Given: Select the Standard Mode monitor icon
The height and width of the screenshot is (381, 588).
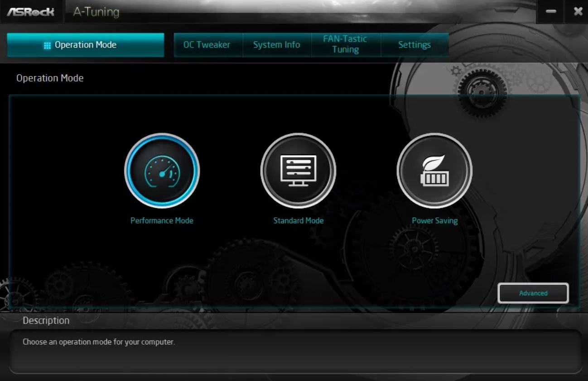Looking at the screenshot, I should coord(298,171).
